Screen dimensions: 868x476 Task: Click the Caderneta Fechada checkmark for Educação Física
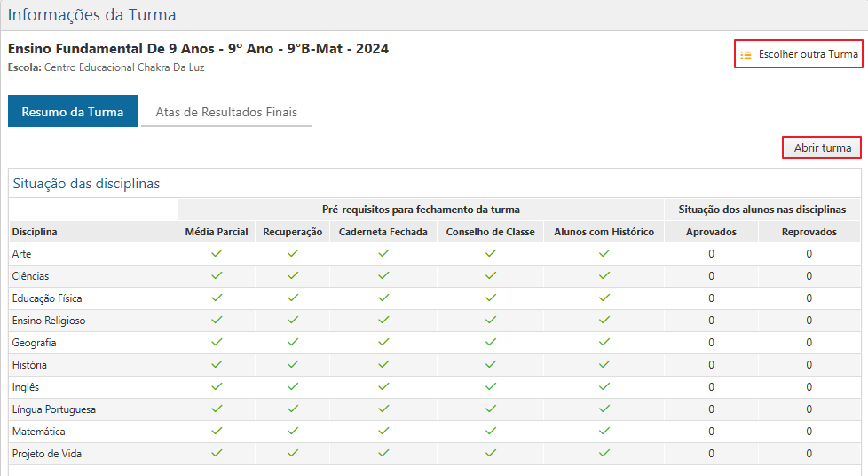pyautogui.click(x=383, y=297)
